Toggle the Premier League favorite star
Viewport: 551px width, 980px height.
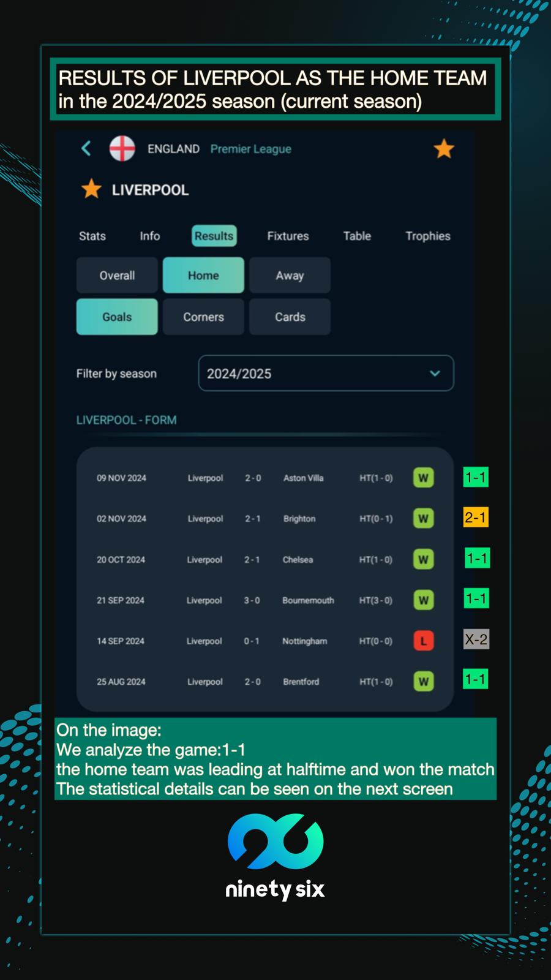(444, 149)
